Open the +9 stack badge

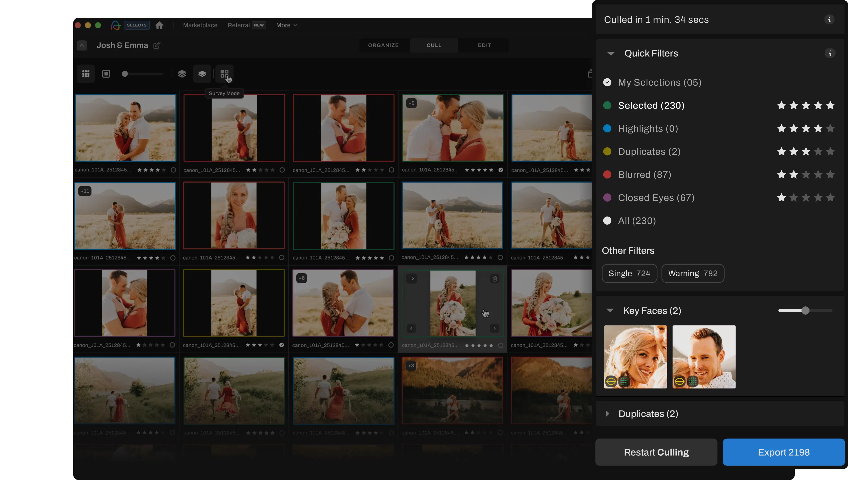[x=411, y=103]
